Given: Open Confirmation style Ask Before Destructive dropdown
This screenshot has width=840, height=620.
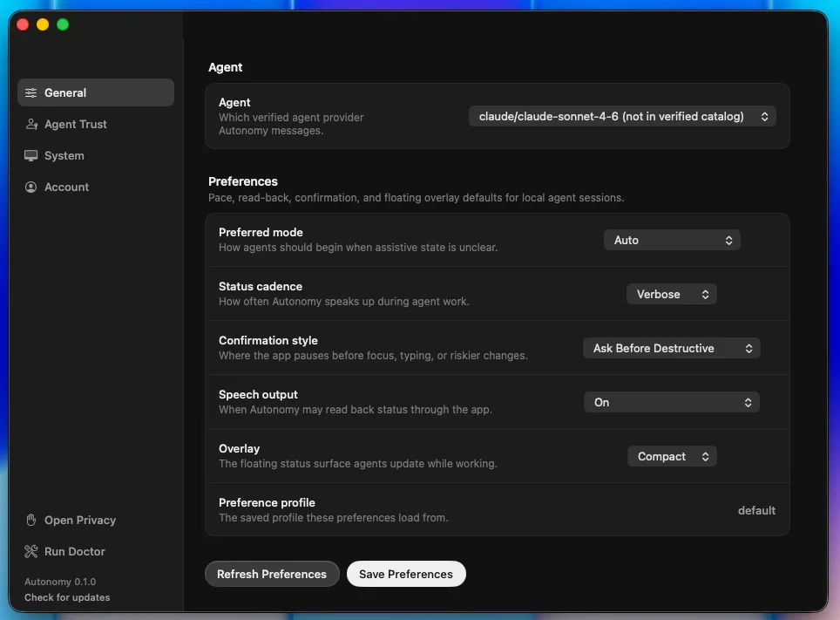Looking at the screenshot, I should 671,349.
